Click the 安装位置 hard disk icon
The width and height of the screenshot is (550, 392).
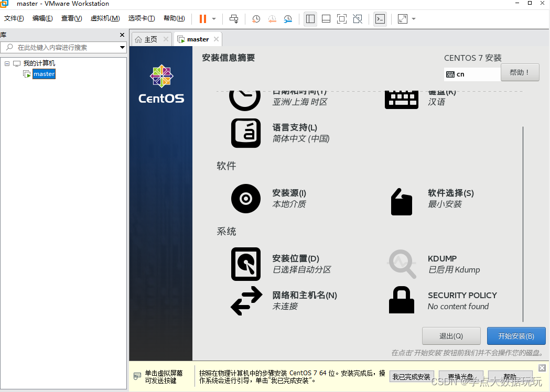pos(246,264)
